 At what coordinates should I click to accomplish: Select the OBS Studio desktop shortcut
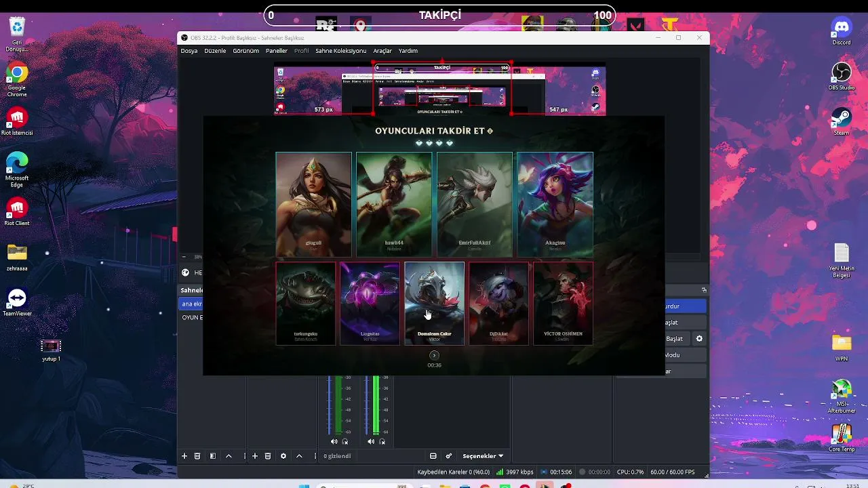coord(842,76)
